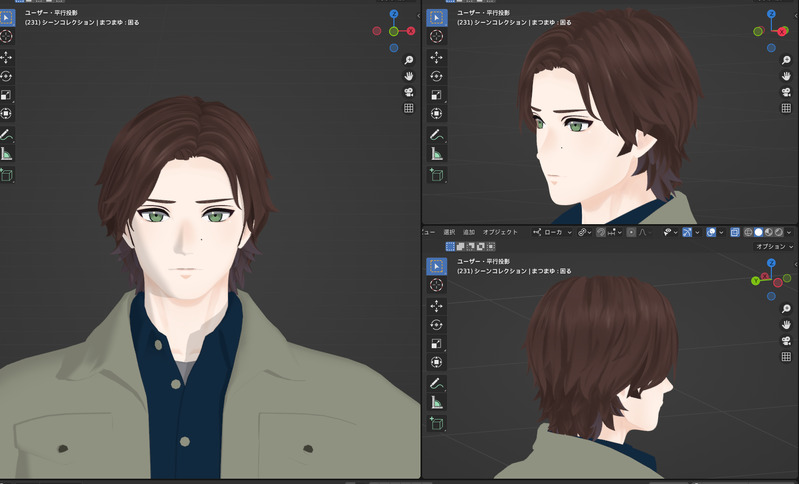
Task: Open the ローカル transform orientation dropdown
Action: point(552,232)
